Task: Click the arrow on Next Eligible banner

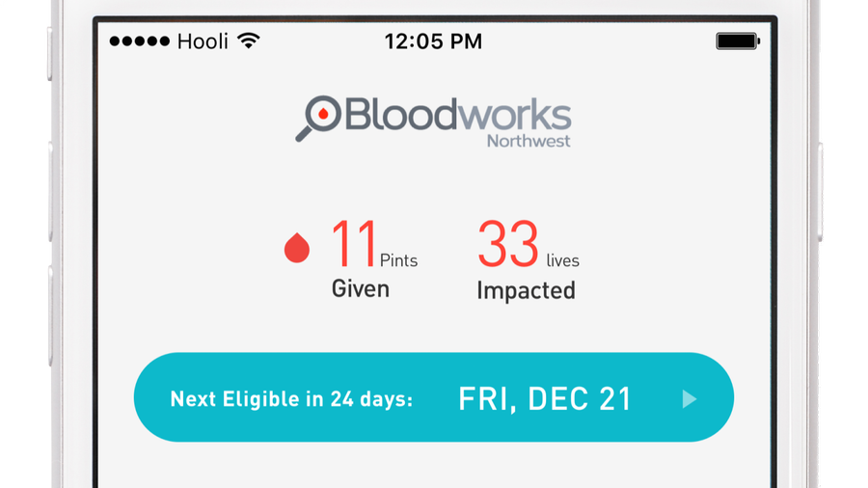Action: pos(689,398)
